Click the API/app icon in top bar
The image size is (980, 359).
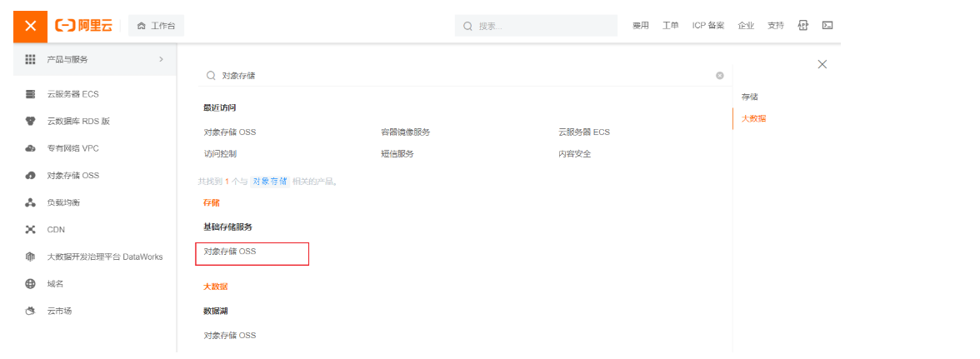[x=803, y=26]
